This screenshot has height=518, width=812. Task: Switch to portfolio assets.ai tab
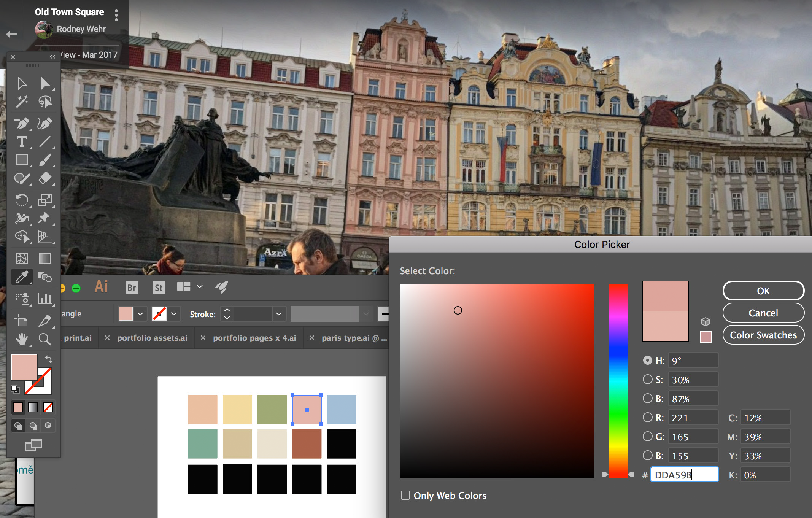pos(152,338)
